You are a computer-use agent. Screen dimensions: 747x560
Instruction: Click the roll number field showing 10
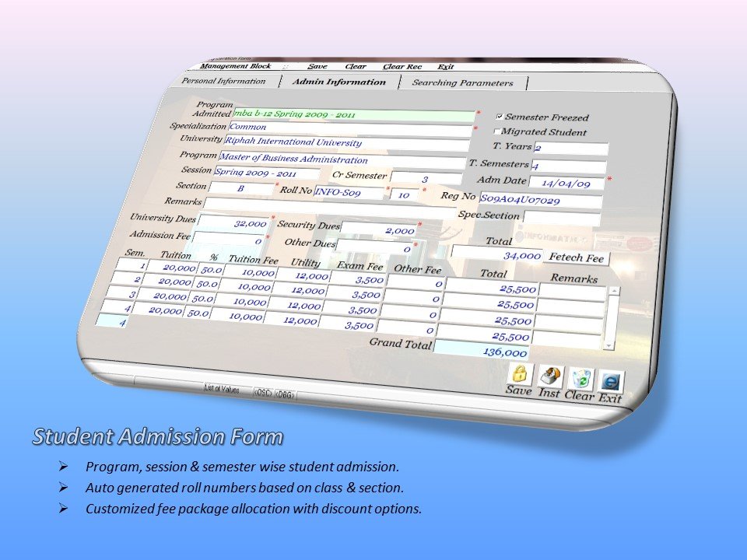[x=404, y=194]
